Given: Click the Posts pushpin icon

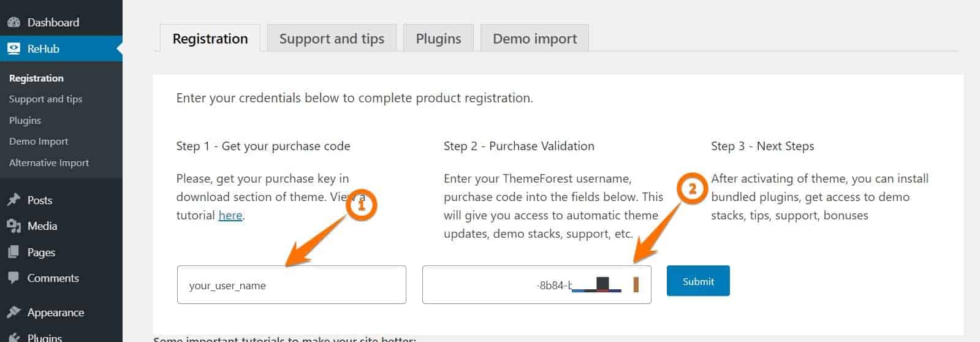Looking at the screenshot, I should coord(13,200).
